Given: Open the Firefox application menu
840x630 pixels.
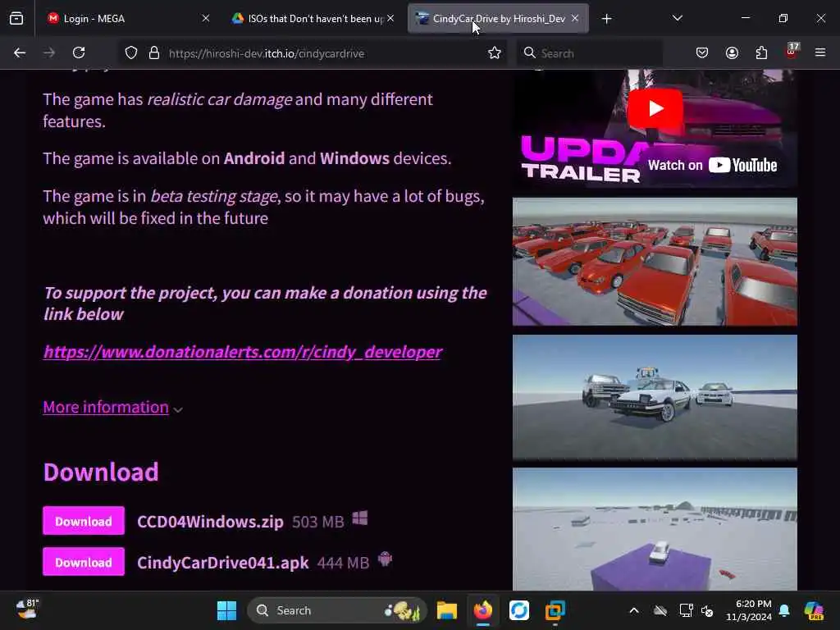Looking at the screenshot, I should (x=820, y=52).
